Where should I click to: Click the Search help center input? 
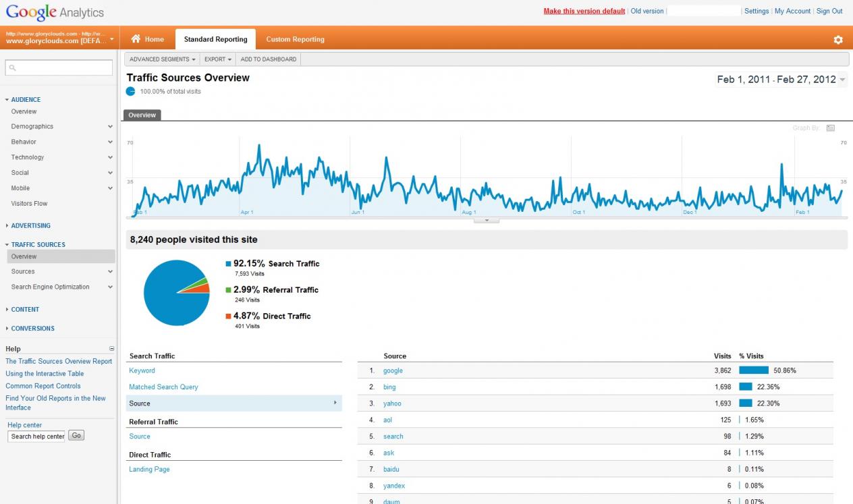pos(37,437)
